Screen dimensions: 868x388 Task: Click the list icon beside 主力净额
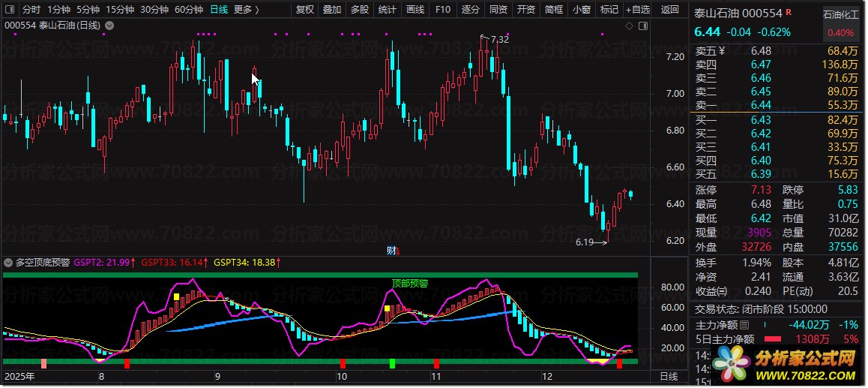click(x=744, y=325)
